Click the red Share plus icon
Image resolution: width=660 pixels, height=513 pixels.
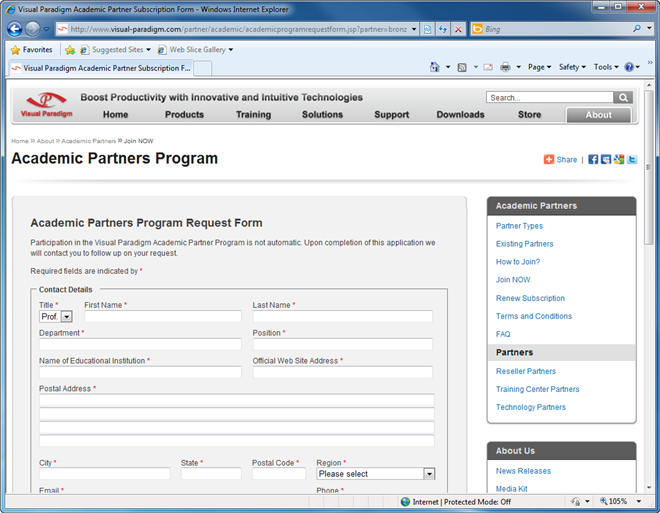(x=548, y=159)
